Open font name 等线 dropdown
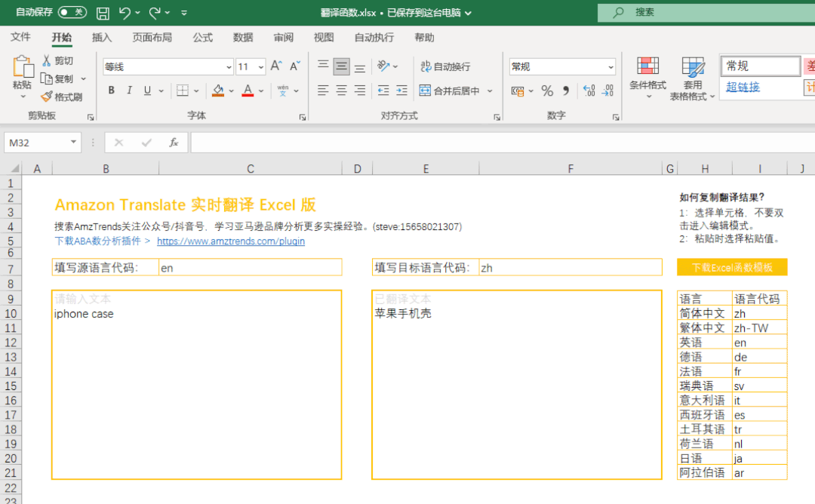The width and height of the screenshot is (815, 504). point(229,67)
